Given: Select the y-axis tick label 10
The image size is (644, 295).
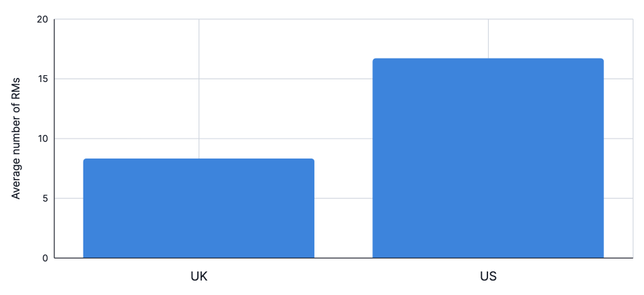Looking at the screenshot, I should pyautogui.click(x=42, y=139).
